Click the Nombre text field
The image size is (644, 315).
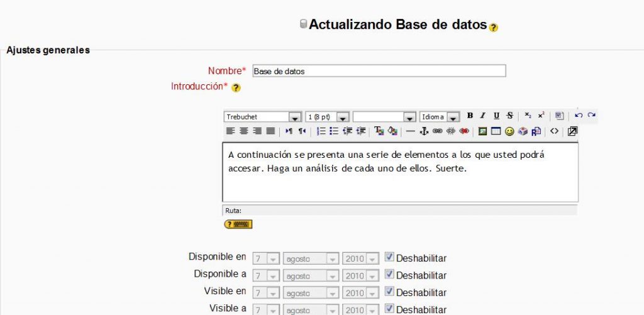pyautogui.click(x=379, y=71)
